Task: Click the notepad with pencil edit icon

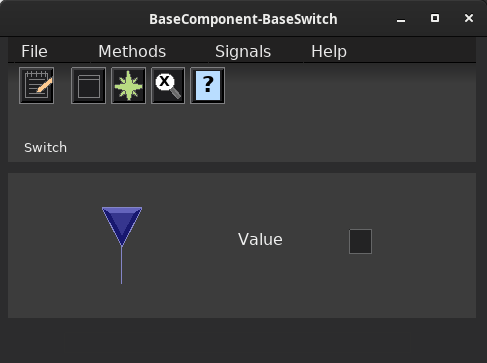Action: [x=37, y=86]
